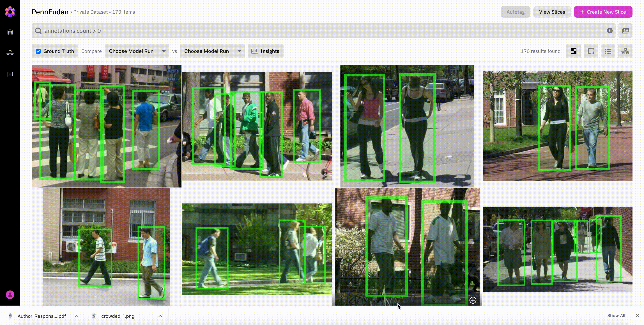Image resolution: width=644 pixels, height=325 pixels.
Task: Open the crowded_1.png download
Action: click(118, 316)
